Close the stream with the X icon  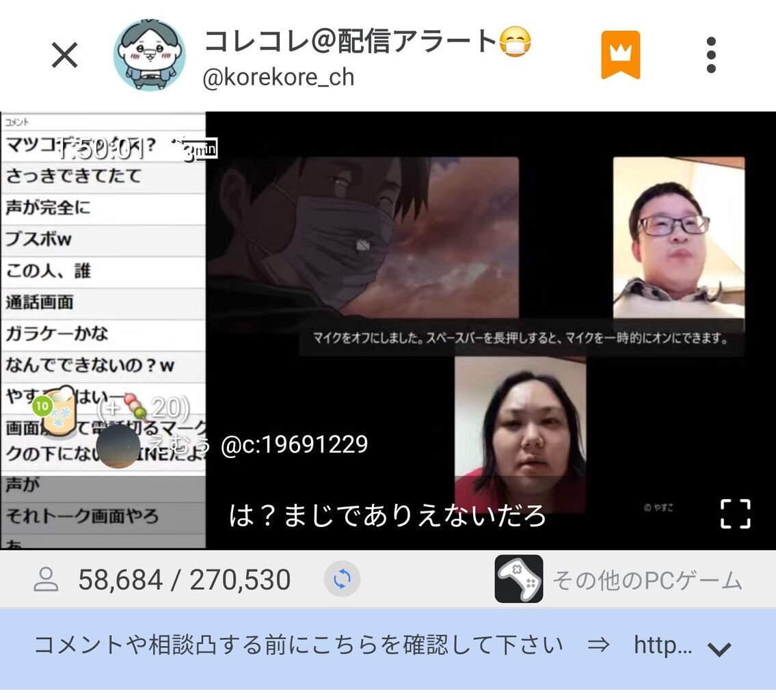point(65,55)
